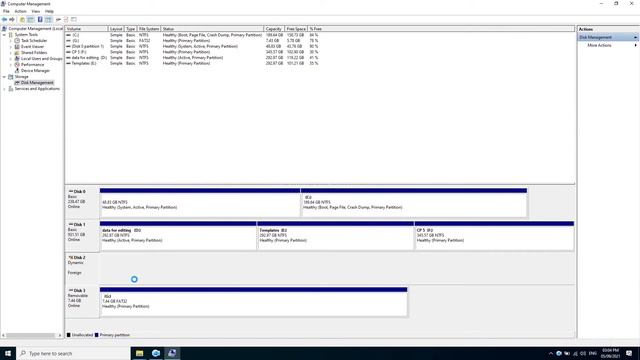The height and width of the screenshot is (360, 640).
Task: Sort by the Capacity column header
Action: pos(274,29)
